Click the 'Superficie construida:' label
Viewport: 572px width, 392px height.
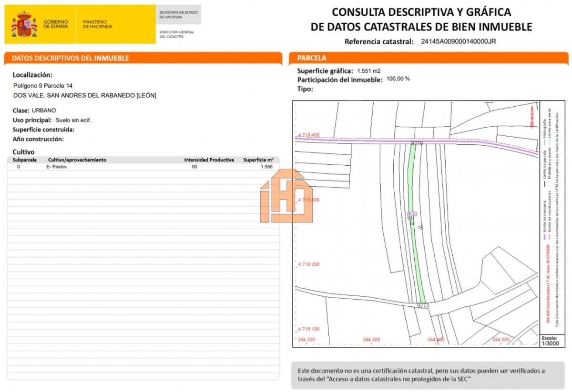(x=44, y=130)
